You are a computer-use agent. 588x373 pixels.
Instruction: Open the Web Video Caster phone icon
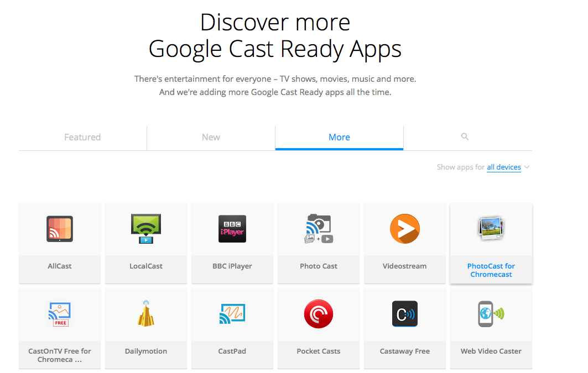click(491, 313)
